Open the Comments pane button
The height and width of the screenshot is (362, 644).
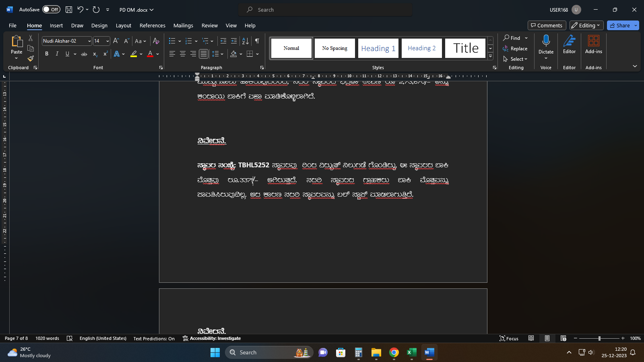point(547,25)
